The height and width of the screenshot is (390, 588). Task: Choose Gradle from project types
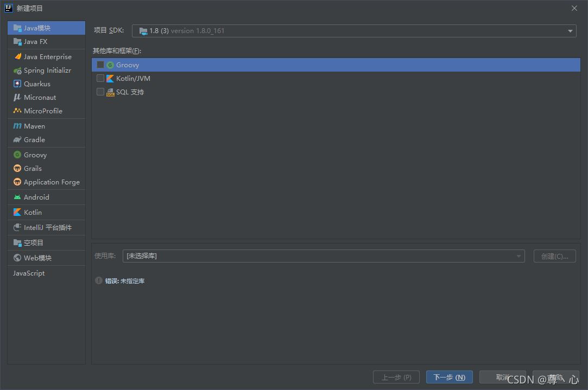(x=47, y=140)
